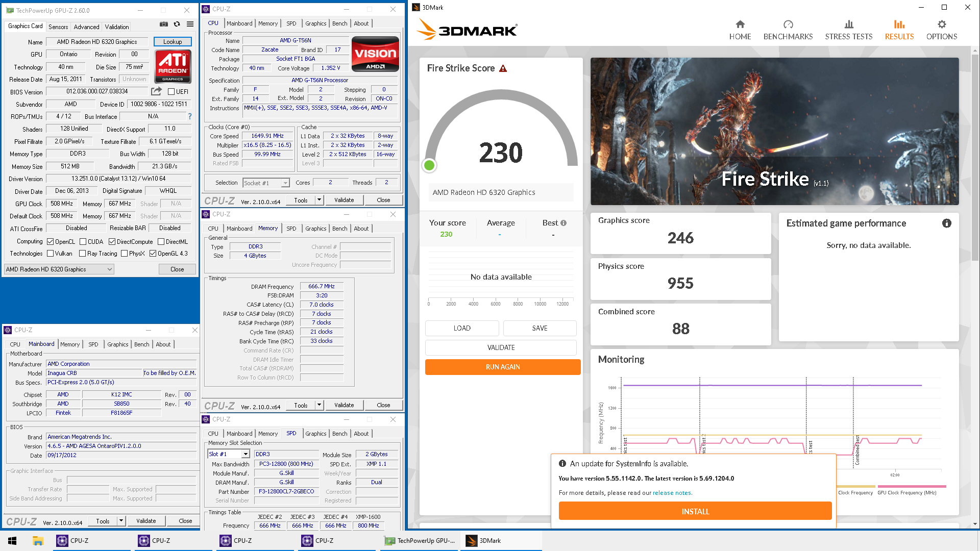
Task: Click the ATI Radeon logo in GPU-Z
Action: click(x=173, y=66)
